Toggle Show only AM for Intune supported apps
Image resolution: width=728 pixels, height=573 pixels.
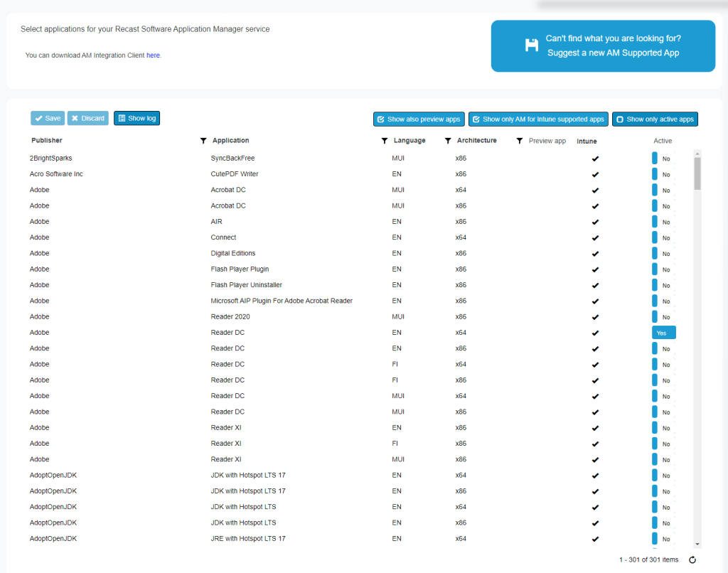tap(476, 119)
